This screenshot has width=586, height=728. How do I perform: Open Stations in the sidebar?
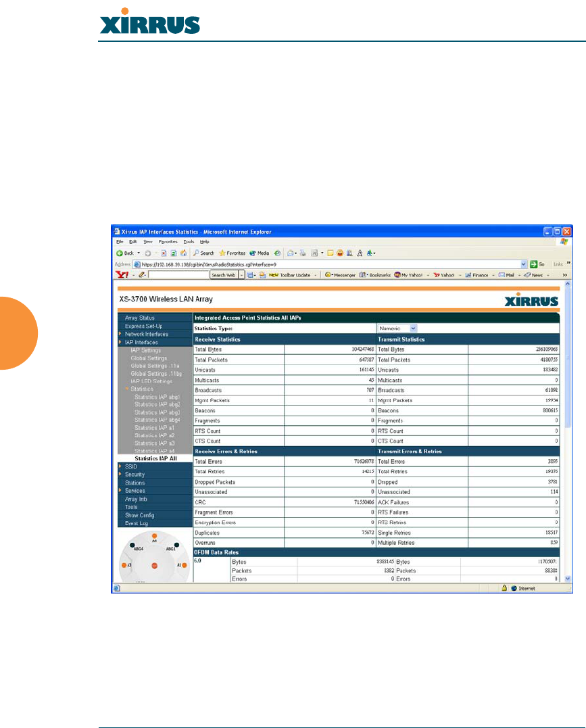[x=135, y=483]
